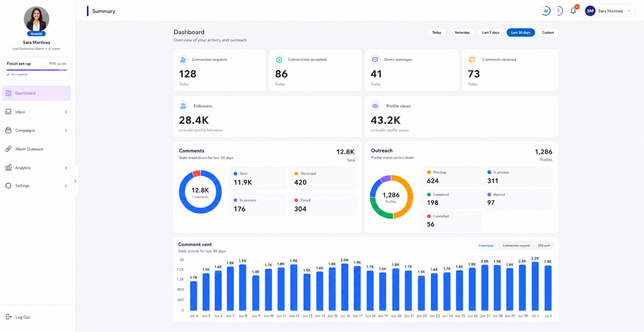Screen dimensions: 644x332
Task: Expand the Settings submenu chevron
Action: [x=66, y=186]
